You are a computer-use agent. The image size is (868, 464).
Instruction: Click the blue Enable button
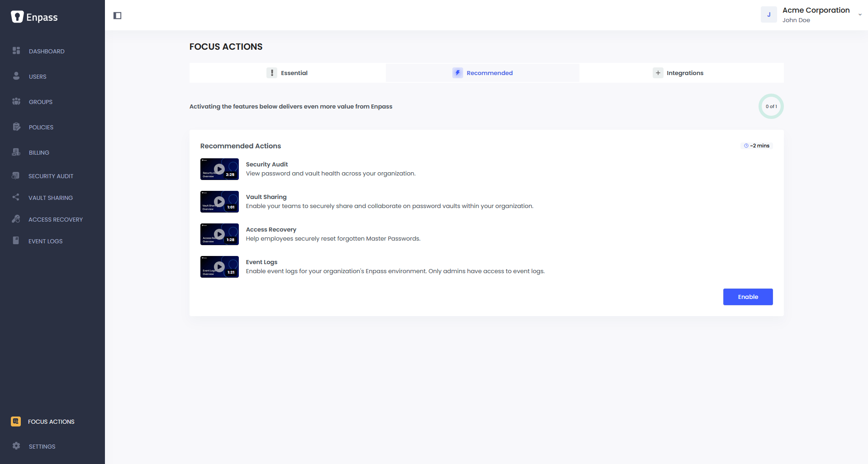tap(748, 297)
